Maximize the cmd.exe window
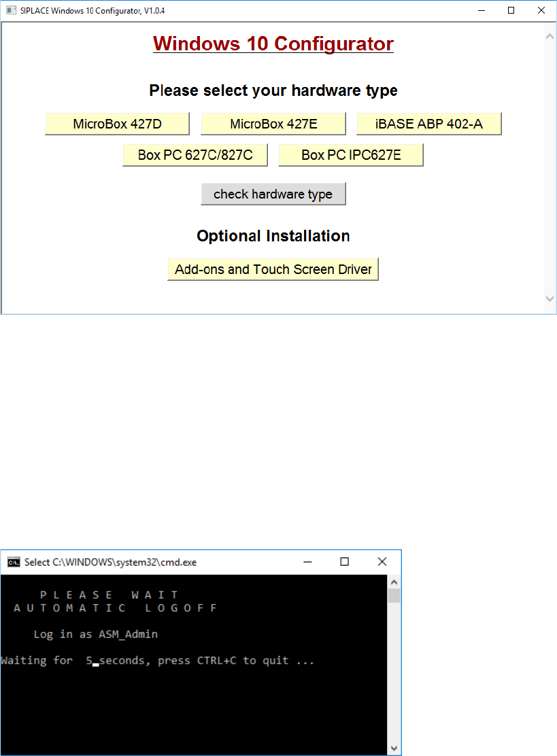Image resolution: width=557 pixels, height=756 pixels. coord(344,562)
